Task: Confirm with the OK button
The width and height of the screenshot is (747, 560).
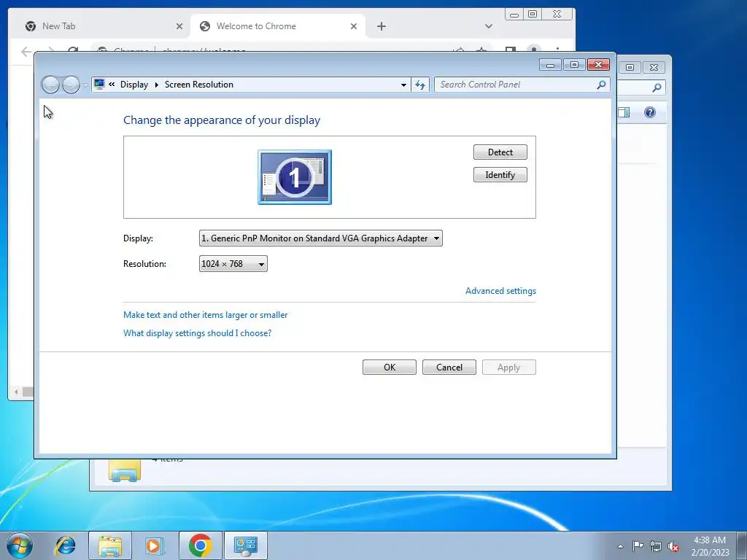Action: pyautogui.click(x=390, y=367)
